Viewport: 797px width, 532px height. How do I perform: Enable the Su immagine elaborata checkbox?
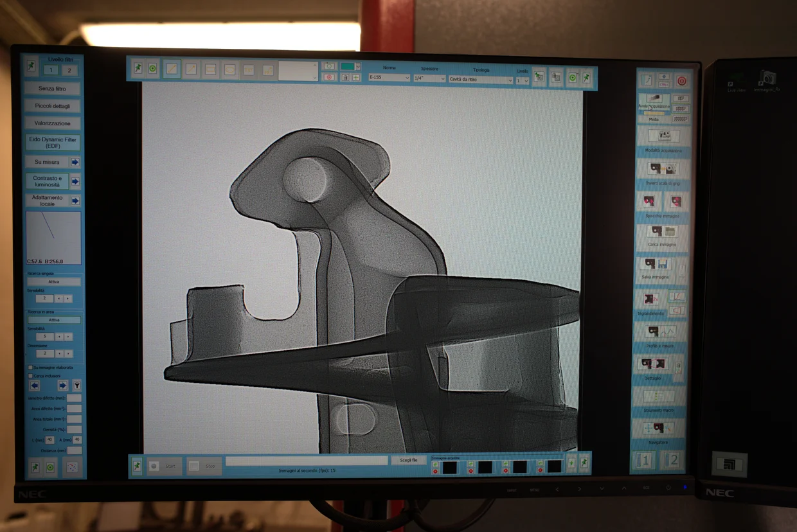(x=30, y=368)
